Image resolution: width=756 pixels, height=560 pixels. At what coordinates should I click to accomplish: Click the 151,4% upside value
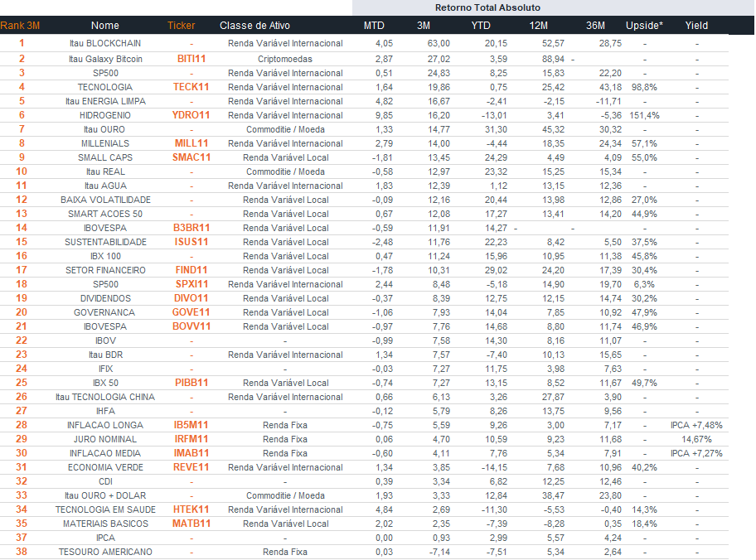click(644, 116)
